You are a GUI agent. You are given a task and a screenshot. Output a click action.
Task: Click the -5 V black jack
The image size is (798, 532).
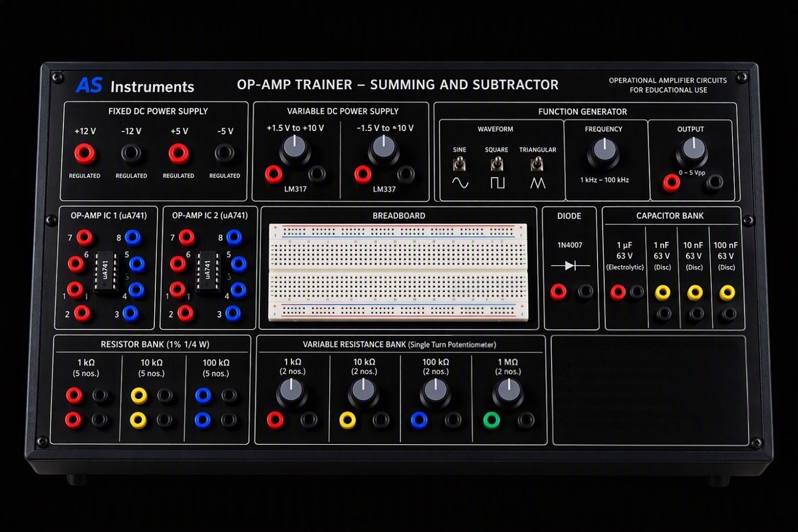[225, 154]
